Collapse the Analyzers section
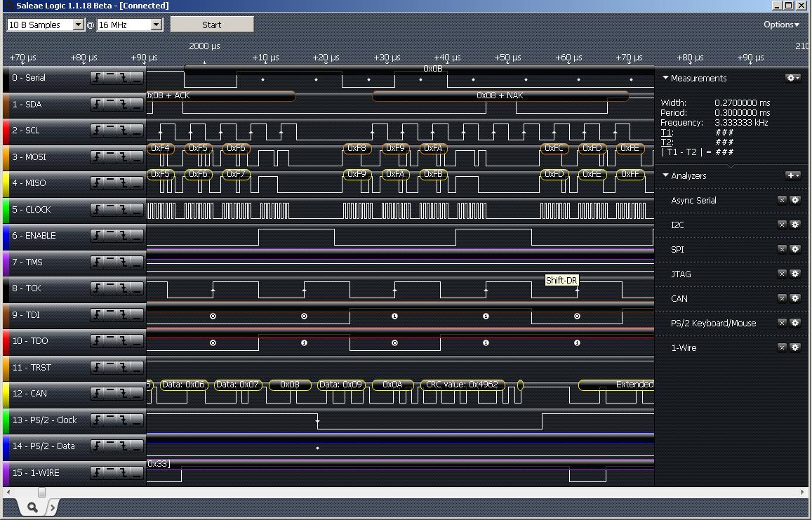The height and width of the screenshot is (520, 812). (x=666, y=175)
